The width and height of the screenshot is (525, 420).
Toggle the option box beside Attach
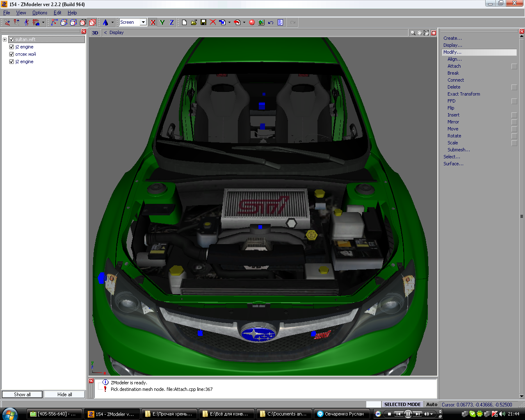click(514, 66)
